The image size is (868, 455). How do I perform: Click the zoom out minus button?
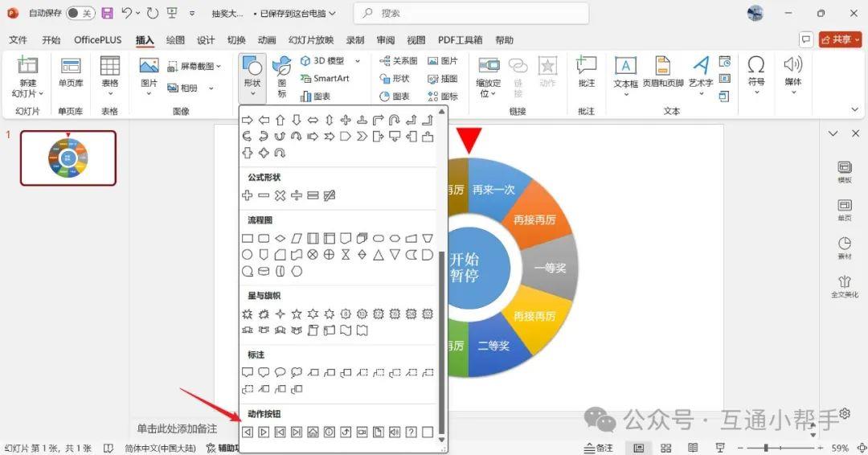[x=740, y=448]
